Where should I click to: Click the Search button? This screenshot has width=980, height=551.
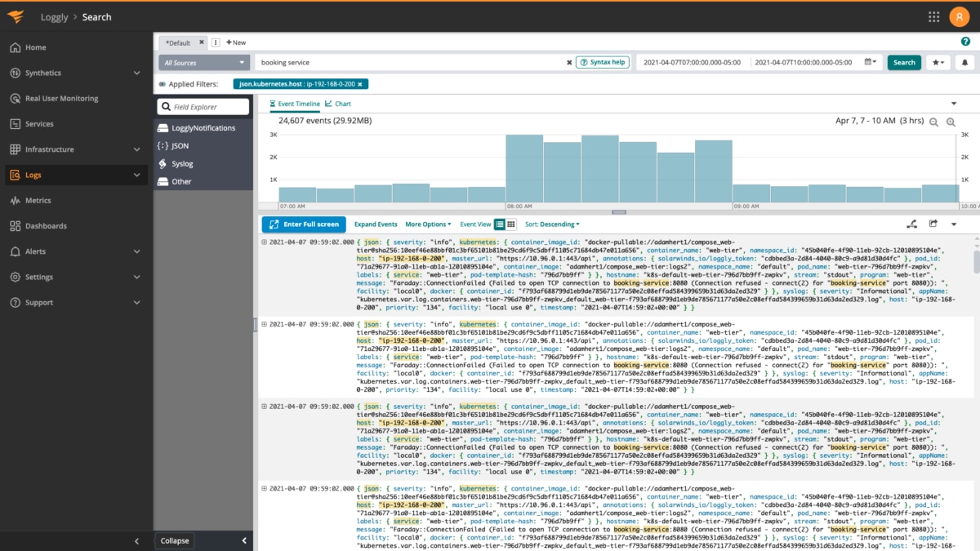(904, 62)
